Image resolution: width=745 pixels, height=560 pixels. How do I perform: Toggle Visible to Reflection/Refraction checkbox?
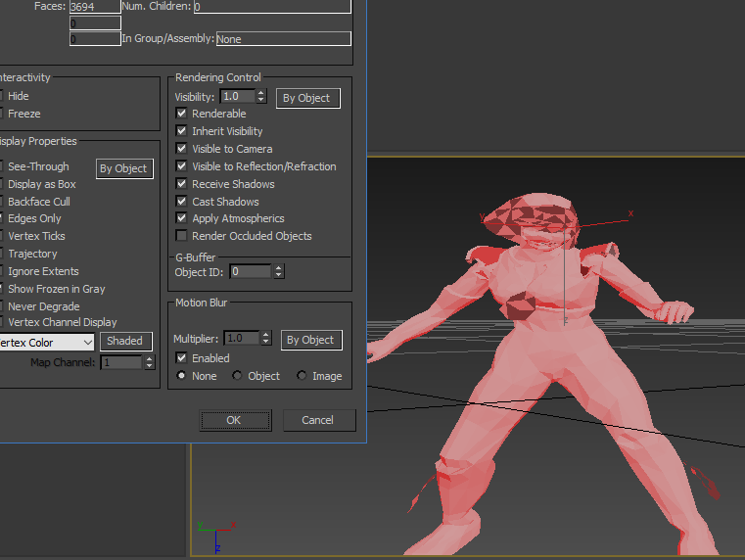click(x=181, y=166)
